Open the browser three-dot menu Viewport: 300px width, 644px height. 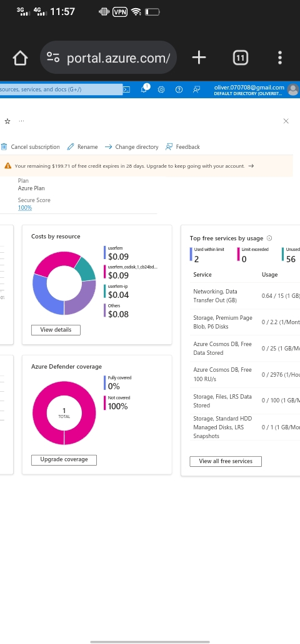[280, 58]
